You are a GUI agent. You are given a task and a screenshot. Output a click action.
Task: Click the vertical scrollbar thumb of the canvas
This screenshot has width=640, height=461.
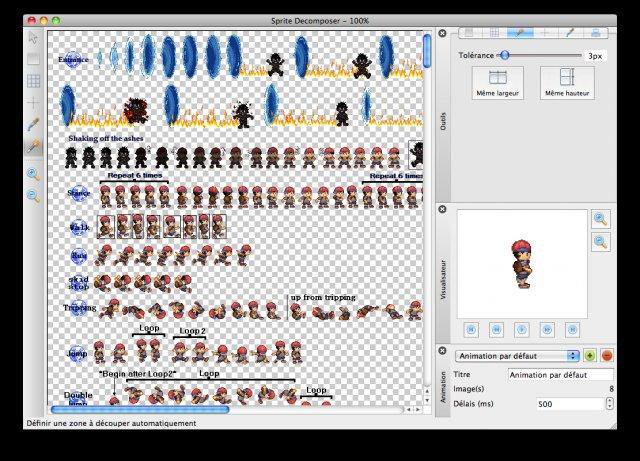pyautogui.click(x=427, y=51)
